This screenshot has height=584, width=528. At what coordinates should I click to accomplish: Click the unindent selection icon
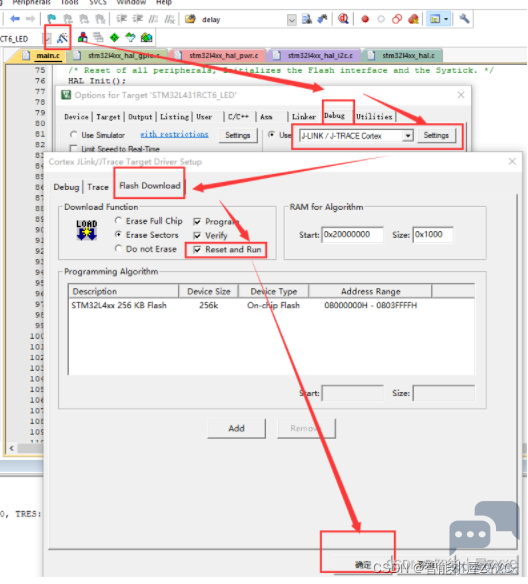[x=138, y=19]
